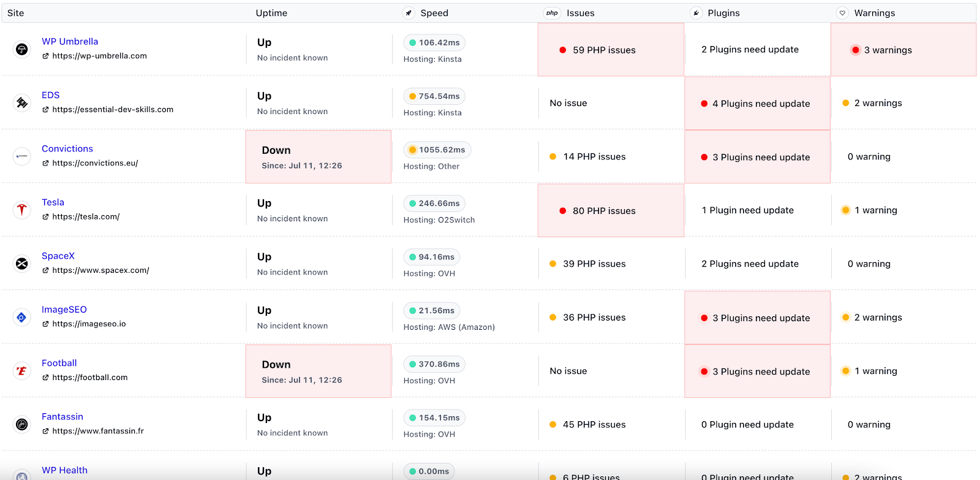Click the plug icon beside Plugins header
The height and width of the screenshot is (480, 980).
(696, 13)
